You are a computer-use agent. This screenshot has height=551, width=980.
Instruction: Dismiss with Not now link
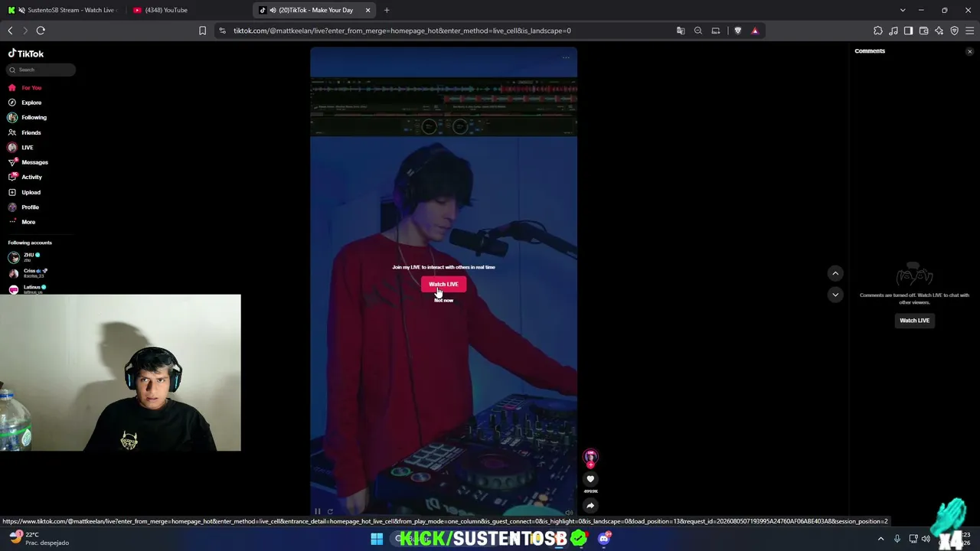(443, 300)
